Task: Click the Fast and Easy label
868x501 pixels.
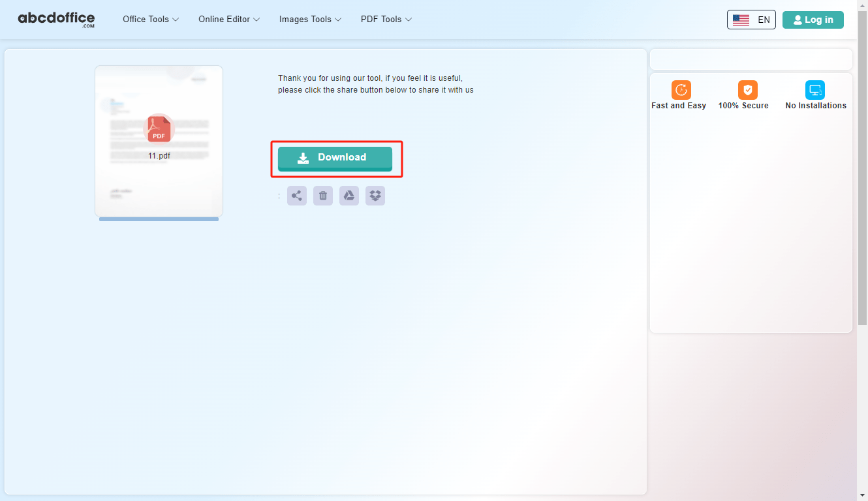Action: pos(679,106)
